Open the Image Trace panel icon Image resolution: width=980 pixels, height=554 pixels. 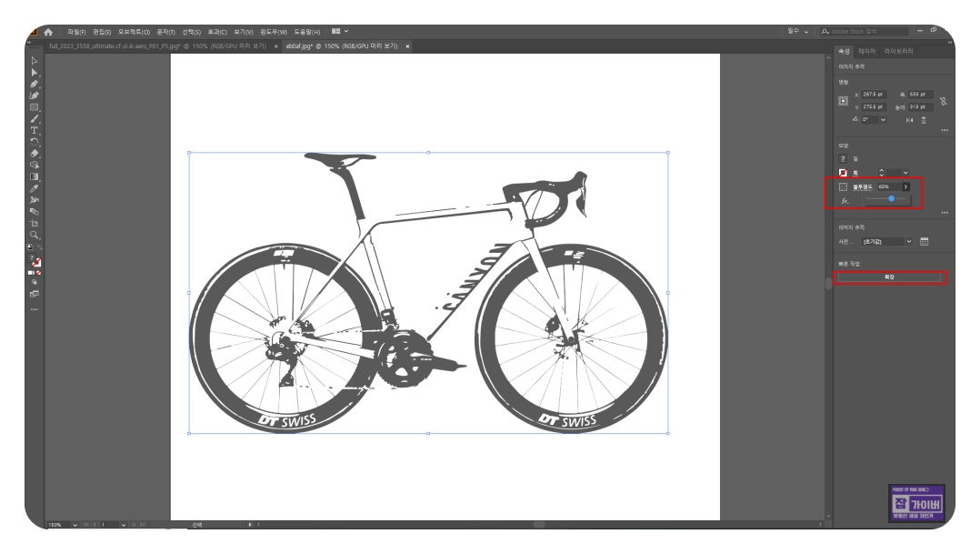click(925, 241)
